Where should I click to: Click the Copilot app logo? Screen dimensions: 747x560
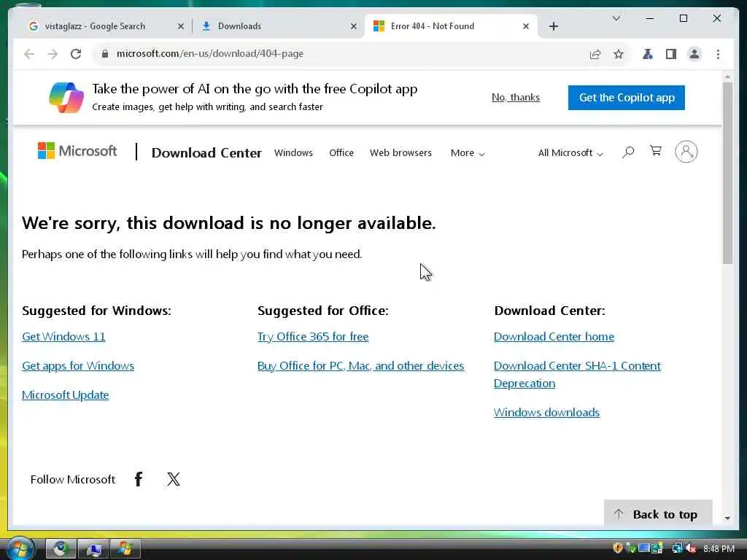coord(66,98)
